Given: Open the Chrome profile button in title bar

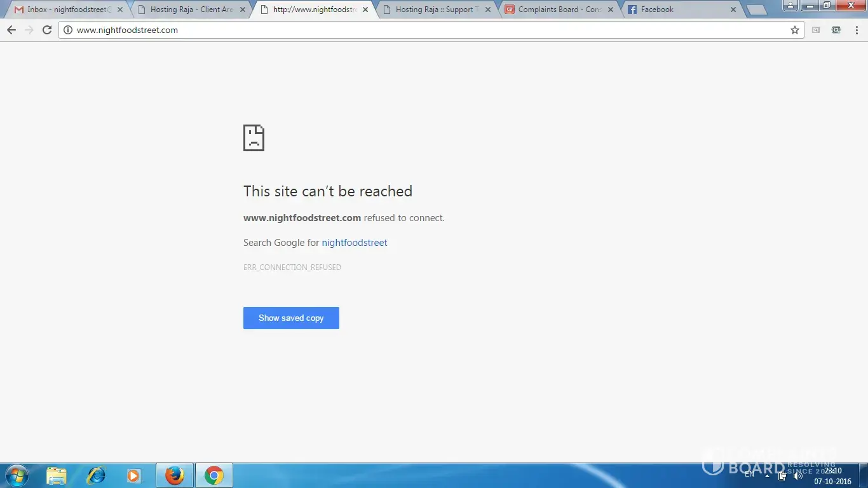Looking at the screenshot, I should pyautogui.click(x=790, y=5).
